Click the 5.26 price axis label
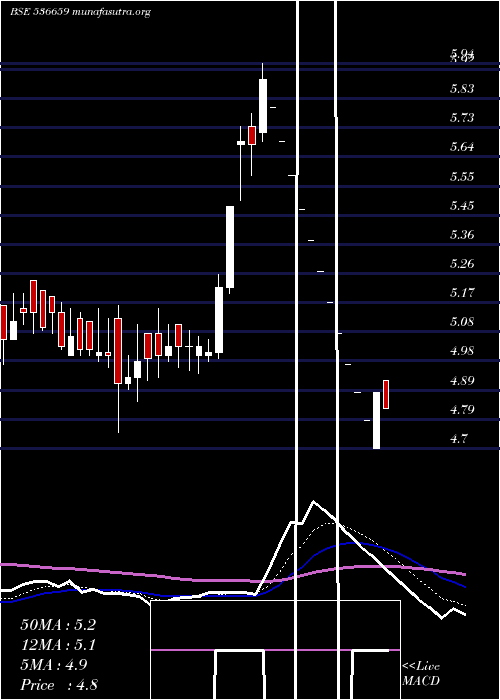 [462, 263]
